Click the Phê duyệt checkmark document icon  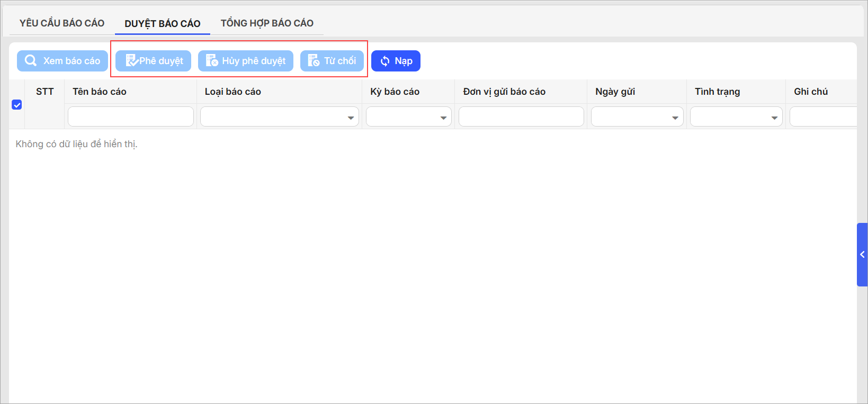coord(131,61)
